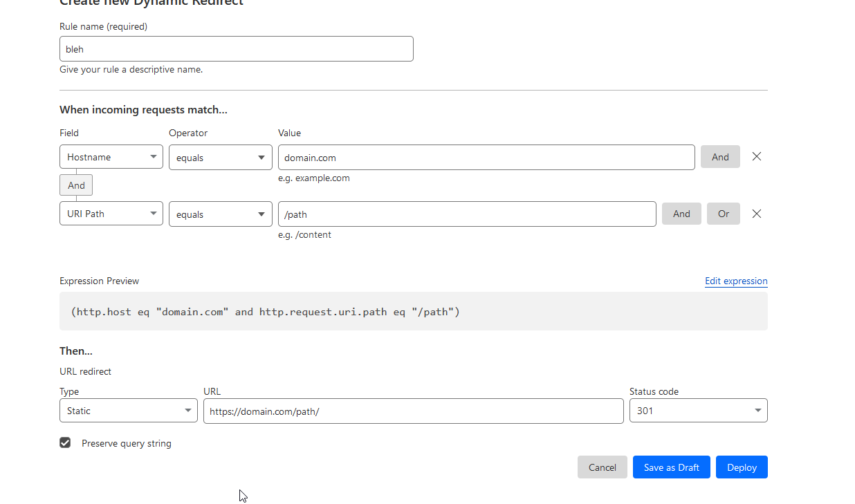The image size is (855, 504).
Task: Focus the Rule name input field
Action: click(x=237, y=49)
